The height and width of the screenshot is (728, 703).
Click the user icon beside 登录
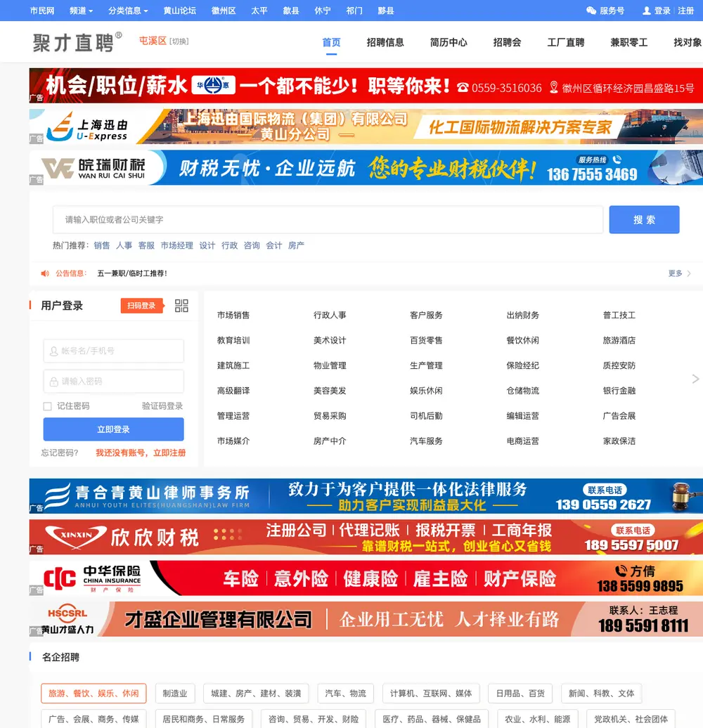click(646, 11)
